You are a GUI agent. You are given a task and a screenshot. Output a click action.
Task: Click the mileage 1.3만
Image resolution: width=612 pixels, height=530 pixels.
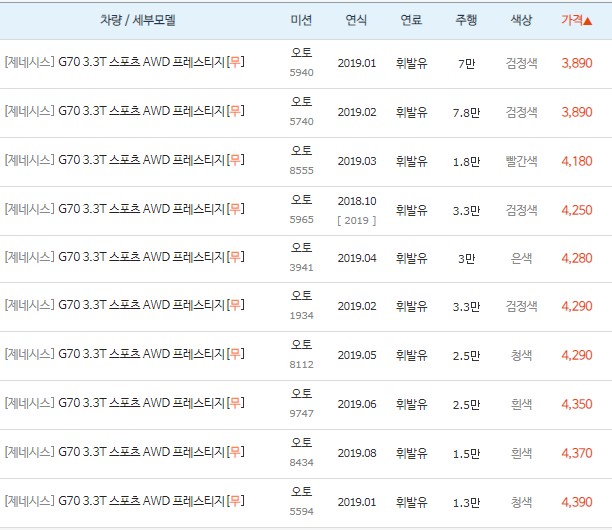[x=466, y=503]
